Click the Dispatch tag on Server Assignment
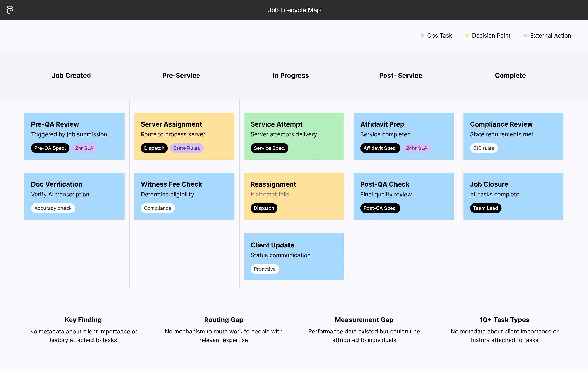This screenshot has width=588, height=369. pos(154,148)
